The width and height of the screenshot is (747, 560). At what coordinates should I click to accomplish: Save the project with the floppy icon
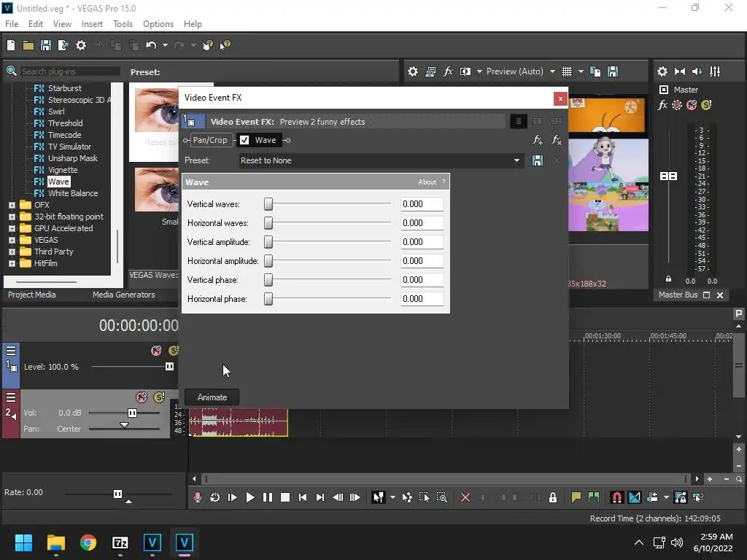(46, 45)
